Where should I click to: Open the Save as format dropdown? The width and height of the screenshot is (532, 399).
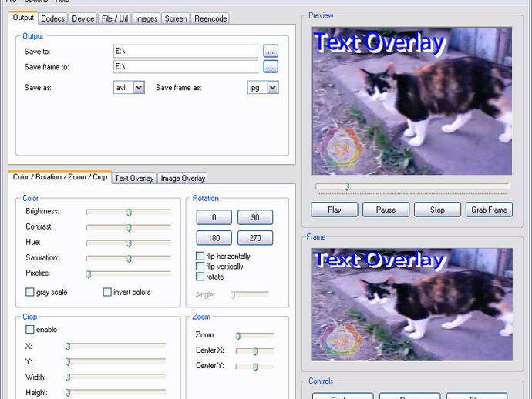129,88
